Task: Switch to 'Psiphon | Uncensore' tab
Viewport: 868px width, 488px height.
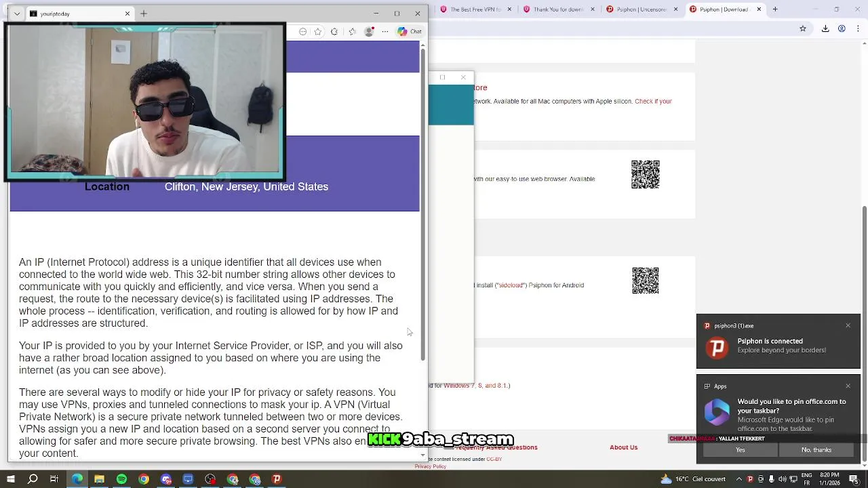Action: click(x=642, y=9)
